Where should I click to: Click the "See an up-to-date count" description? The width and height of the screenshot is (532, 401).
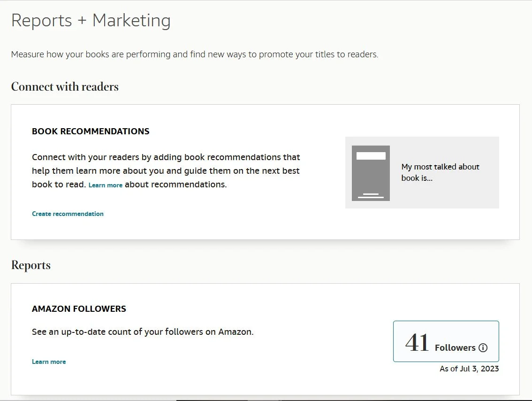click(x=143, y=332)
